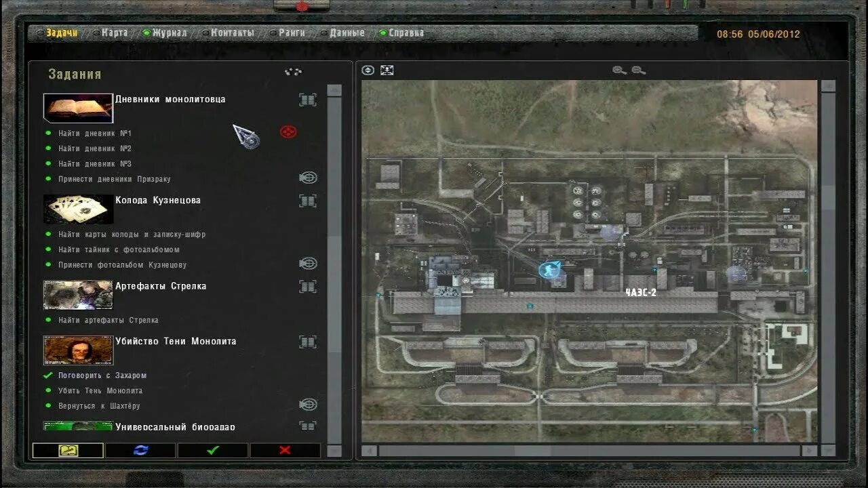Screen dimensions: 868x488
Task: Click the Колода Кузнецова task title
Action: tap(158, 200)
